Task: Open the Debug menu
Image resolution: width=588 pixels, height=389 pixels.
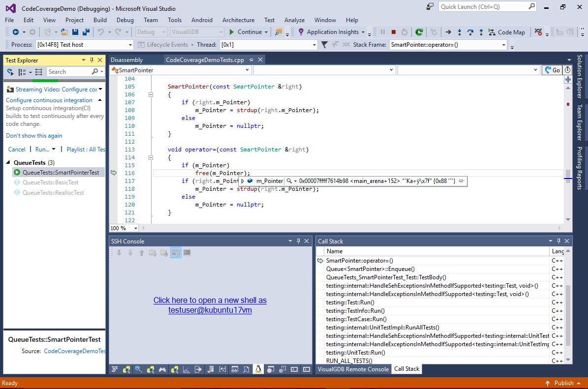Action: point(125,20)
